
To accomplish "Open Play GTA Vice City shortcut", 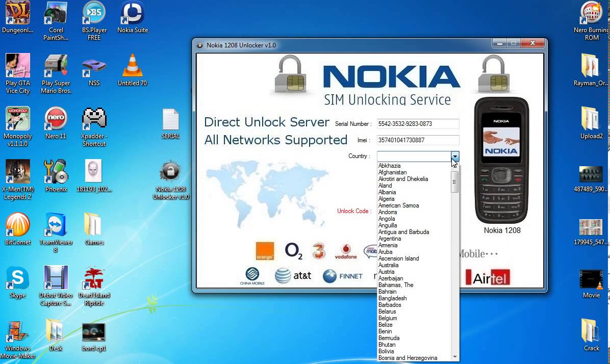I will (x=17, y=74).
